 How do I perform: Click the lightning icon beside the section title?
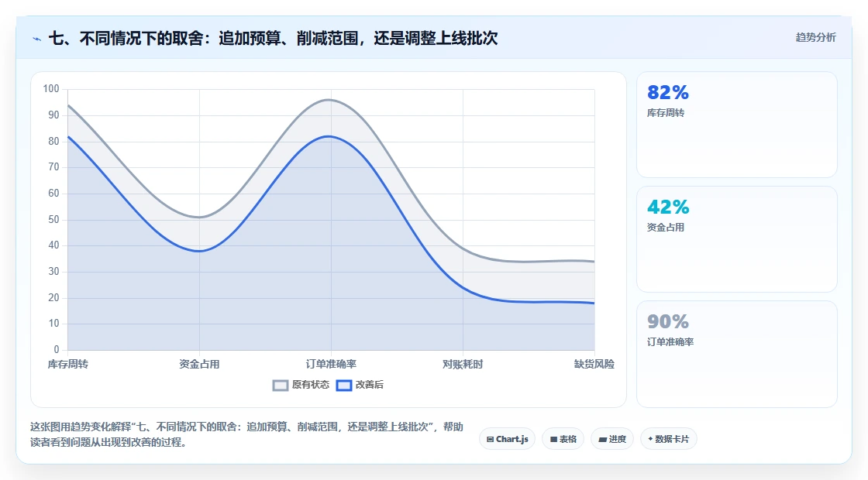pos(37,39)
